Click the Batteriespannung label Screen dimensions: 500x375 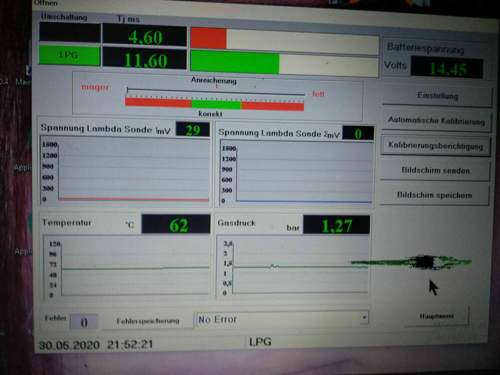pos(425,48)
